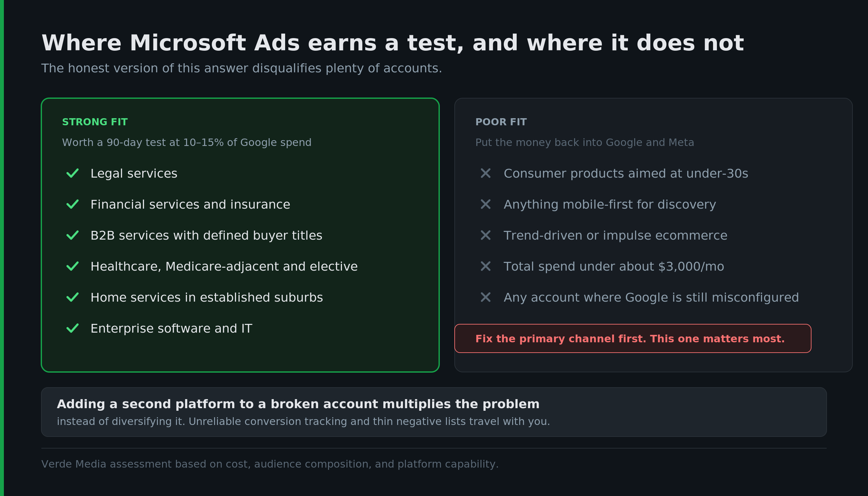Click the X icon beside Consumer products

point(486,173)
